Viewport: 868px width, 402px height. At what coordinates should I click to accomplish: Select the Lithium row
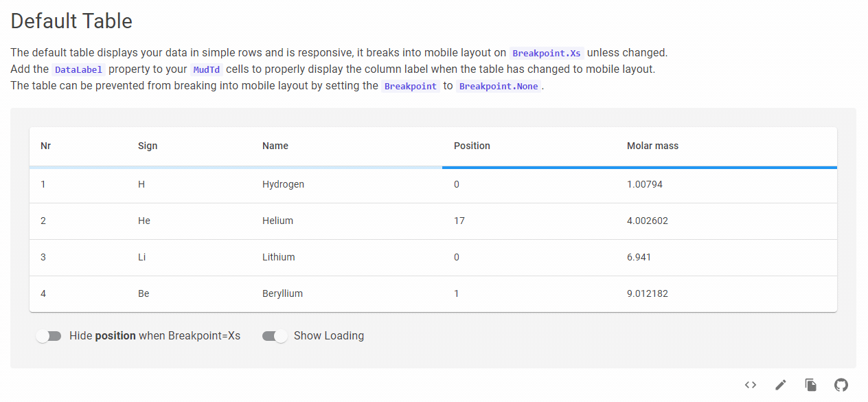click(433, 258)
